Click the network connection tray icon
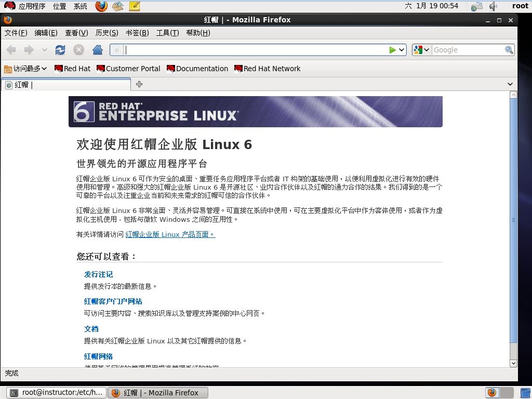This screenshot has height=399, width=532. [x=477, y=6]
